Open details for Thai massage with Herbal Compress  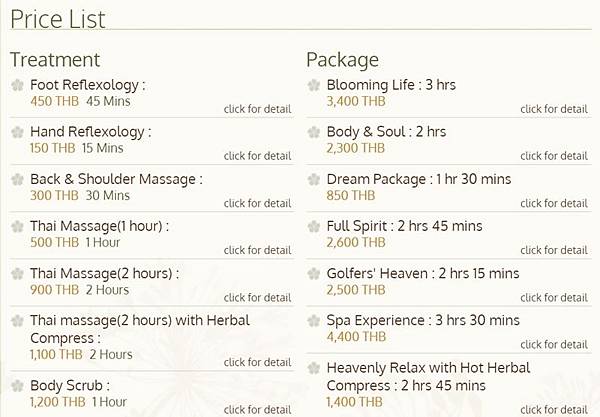(x=258, y=362)
